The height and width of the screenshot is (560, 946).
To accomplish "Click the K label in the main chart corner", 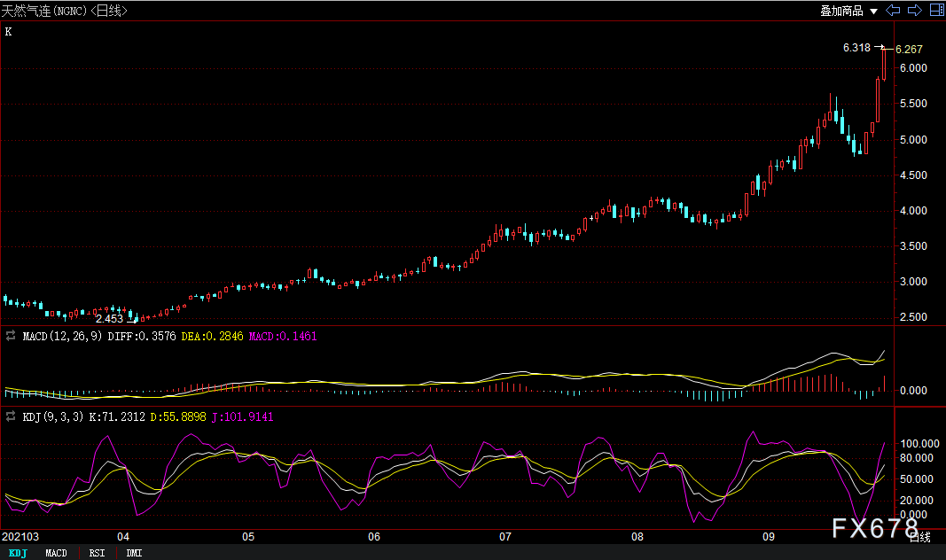I will (9, 31).
